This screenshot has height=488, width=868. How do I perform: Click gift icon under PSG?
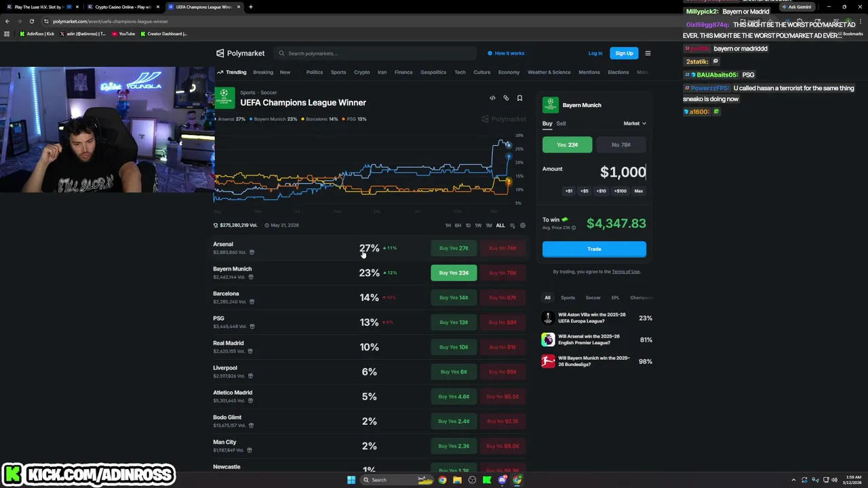coord(252,327)
